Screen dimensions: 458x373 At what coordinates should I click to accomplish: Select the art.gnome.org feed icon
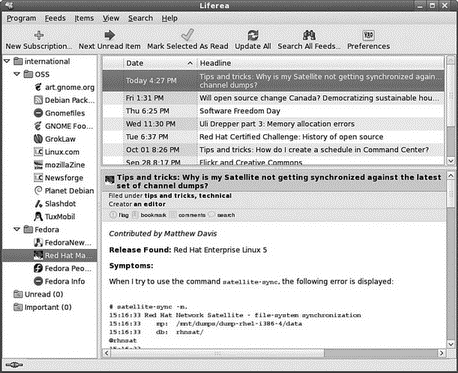coord(38,87)
